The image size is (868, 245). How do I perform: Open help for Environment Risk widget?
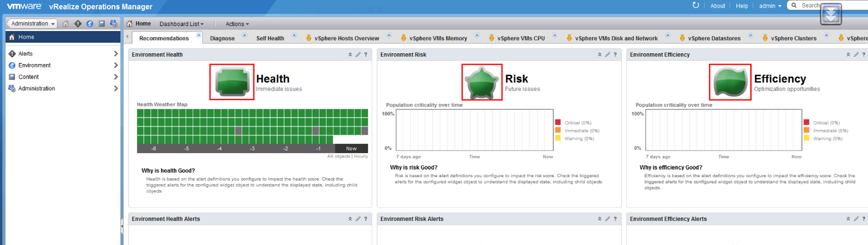pyautogui.click(x=615, y=55)
